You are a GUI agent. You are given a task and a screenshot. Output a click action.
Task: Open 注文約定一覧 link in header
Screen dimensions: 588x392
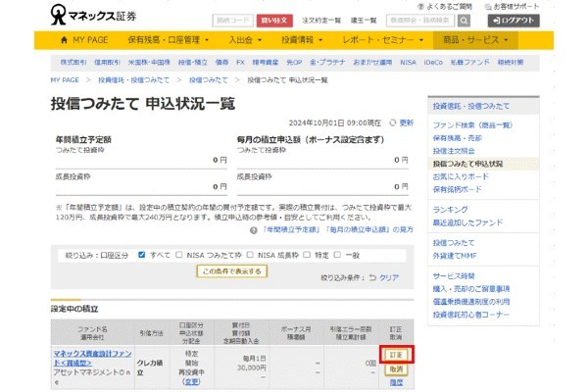point(321,21)
